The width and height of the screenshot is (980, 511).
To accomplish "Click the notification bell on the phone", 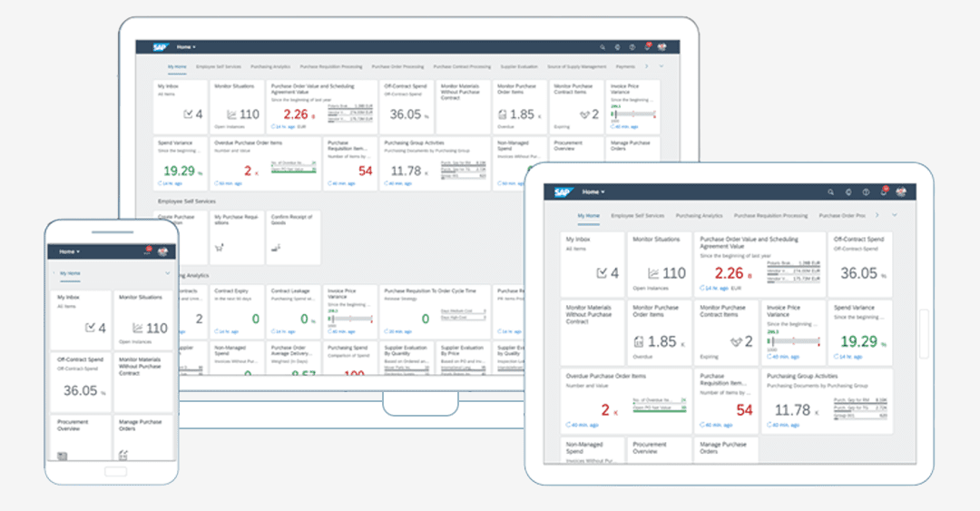I will coord(148,251).
